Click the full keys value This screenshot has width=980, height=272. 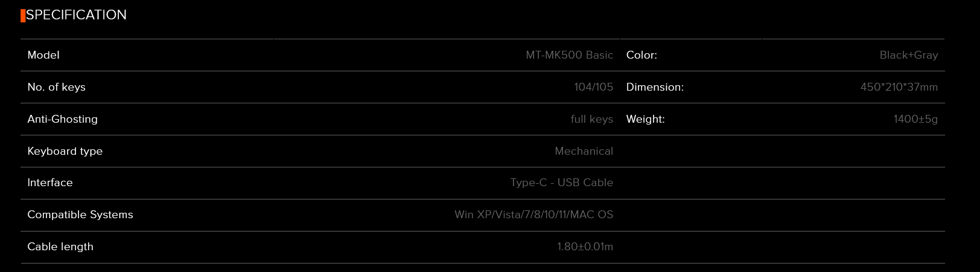(x=591, y=119)
